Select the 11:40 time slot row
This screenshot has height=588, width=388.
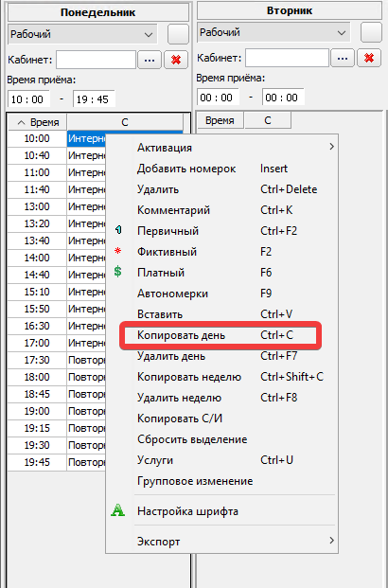point(37,189)
